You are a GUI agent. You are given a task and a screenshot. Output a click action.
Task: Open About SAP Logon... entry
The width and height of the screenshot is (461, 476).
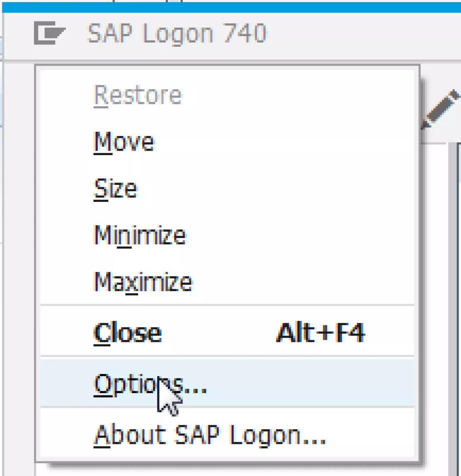(227, 435)
